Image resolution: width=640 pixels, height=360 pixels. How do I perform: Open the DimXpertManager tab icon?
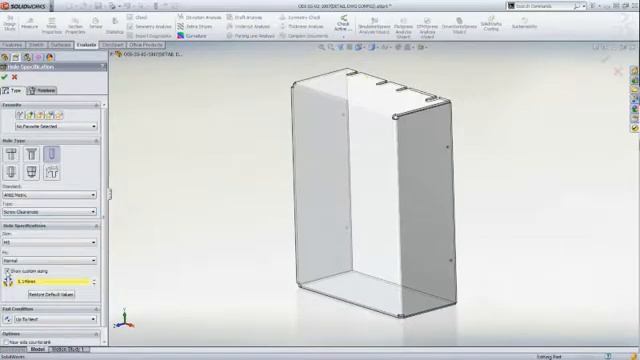pyautogui.click(x=38, y=57)
